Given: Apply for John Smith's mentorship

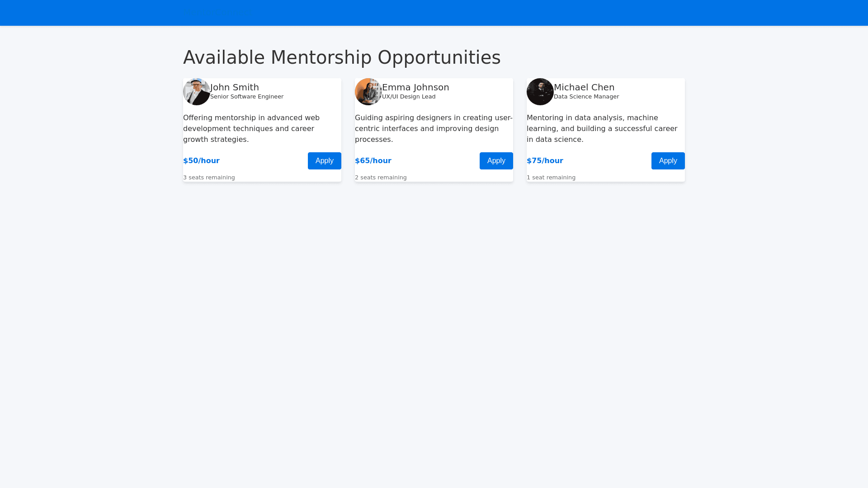Looking at the screenshot, I should [324, 161].
